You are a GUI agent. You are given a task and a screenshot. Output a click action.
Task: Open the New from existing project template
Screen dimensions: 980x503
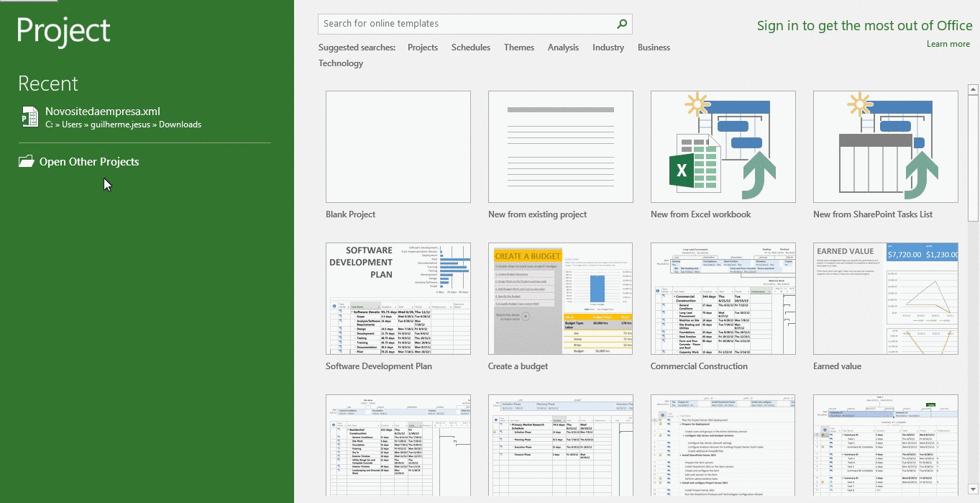(560, 147)
